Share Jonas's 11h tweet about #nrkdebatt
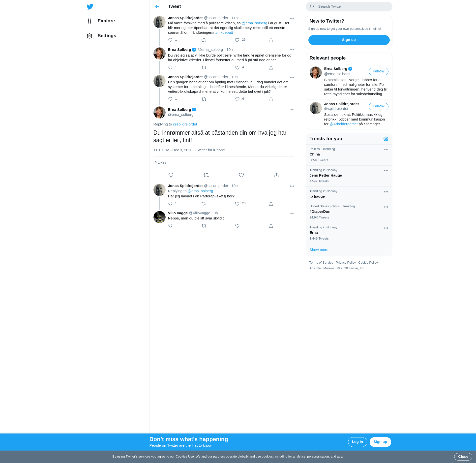The image size is (476, 463). 271,40
